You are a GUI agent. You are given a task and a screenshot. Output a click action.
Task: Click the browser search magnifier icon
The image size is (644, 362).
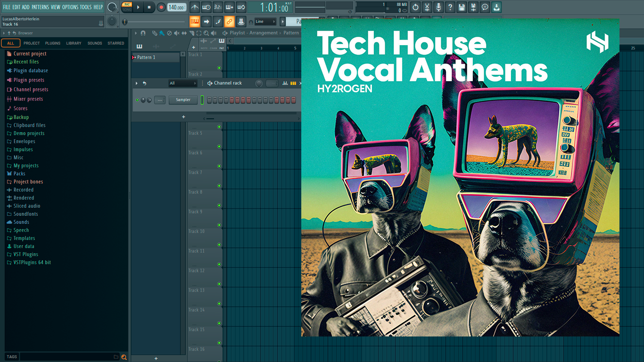coord(124,357)
